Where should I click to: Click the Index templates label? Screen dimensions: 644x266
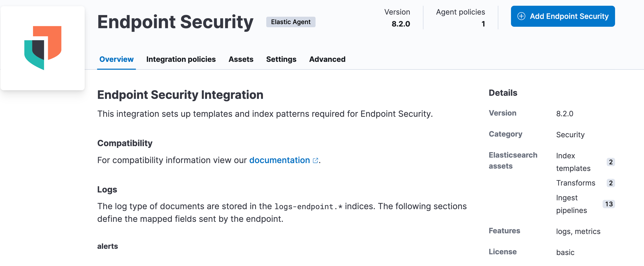tap(573, 162)
